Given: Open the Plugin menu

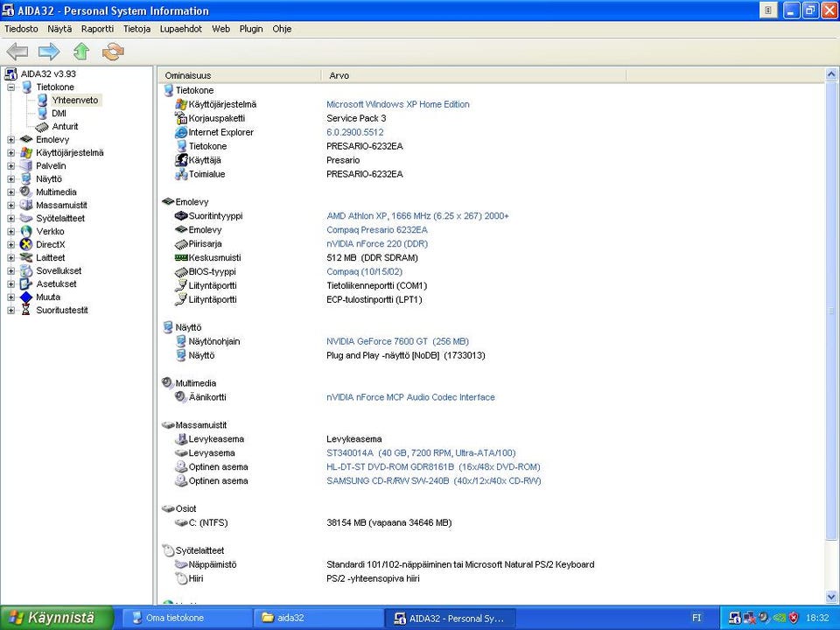Looking at the screenshot, I should (251, 29).
